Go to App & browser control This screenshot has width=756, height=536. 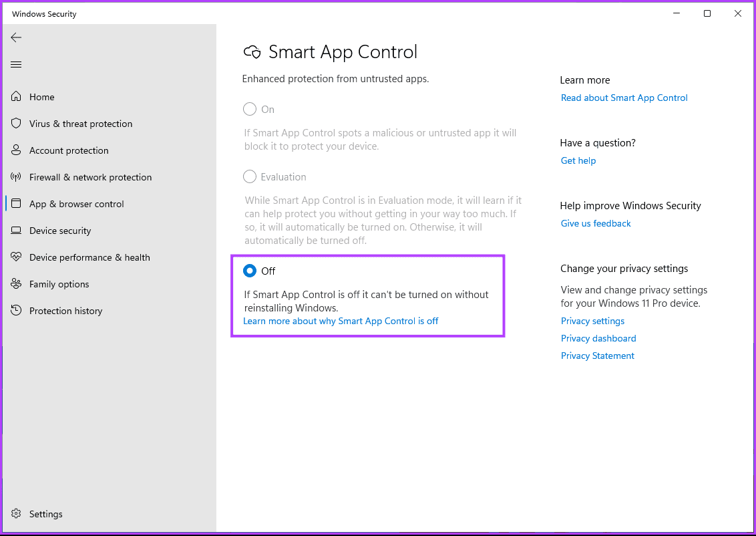point(77,204)
